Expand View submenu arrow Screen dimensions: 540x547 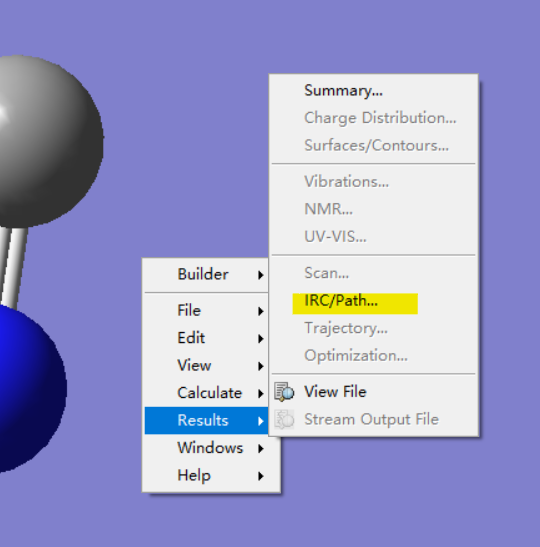click(261, 366)
